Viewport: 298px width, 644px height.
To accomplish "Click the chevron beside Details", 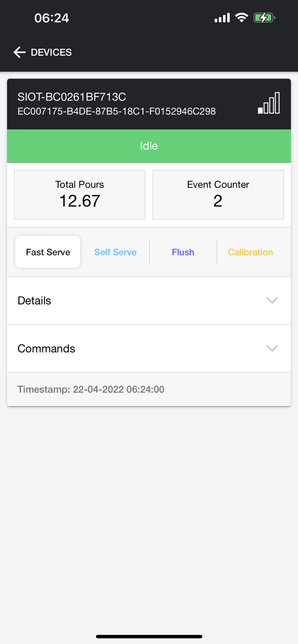I will 272,301.
